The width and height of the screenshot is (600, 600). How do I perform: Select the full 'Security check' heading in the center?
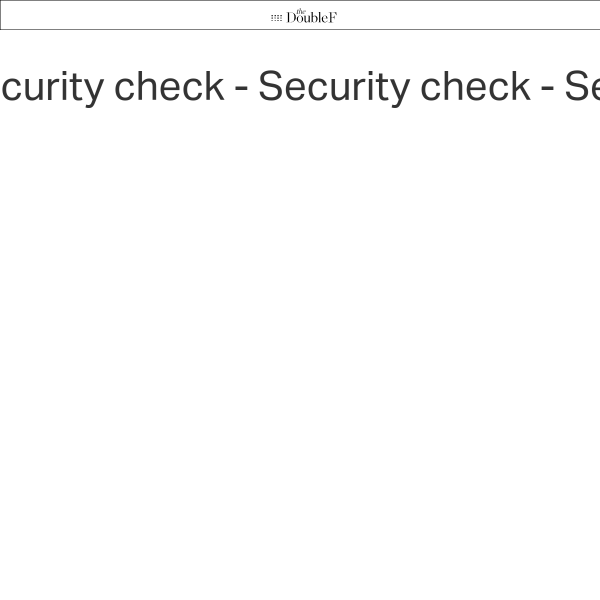point(395,87)
